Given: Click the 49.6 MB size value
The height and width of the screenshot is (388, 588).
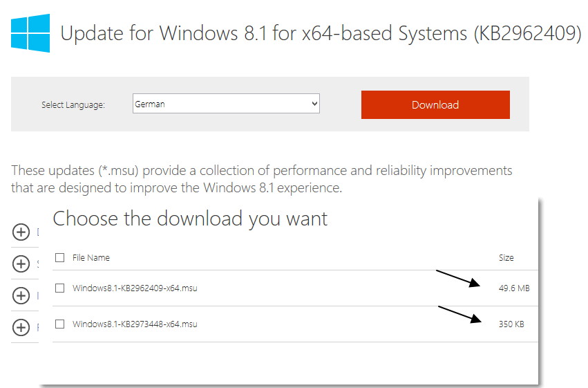Looking at the screenshot, I should pos(513,288).
